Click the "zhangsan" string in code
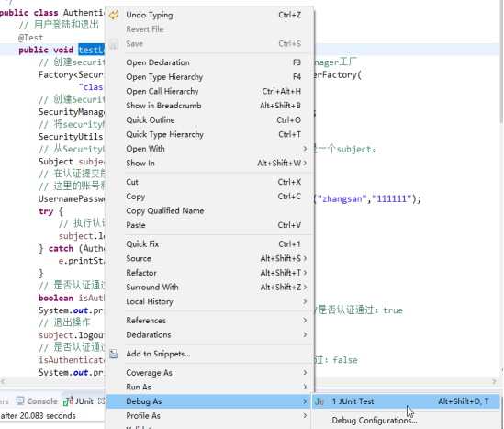 pyautogui.click(x=342, y=199)
